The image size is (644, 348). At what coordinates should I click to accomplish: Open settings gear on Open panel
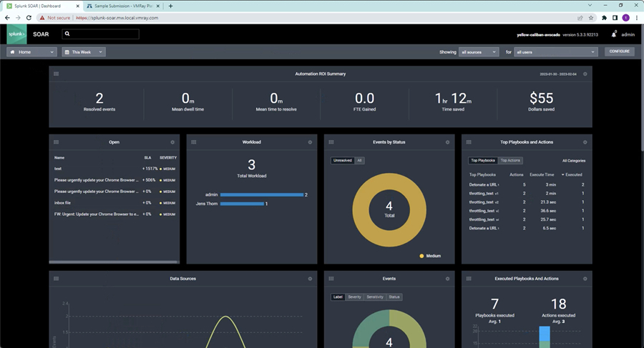(x=172, y=142)
